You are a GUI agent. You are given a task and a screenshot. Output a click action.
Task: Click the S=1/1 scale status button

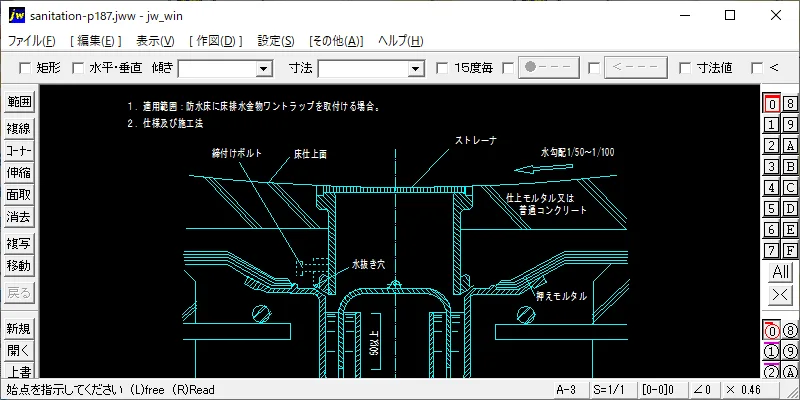tap(613, 390)
